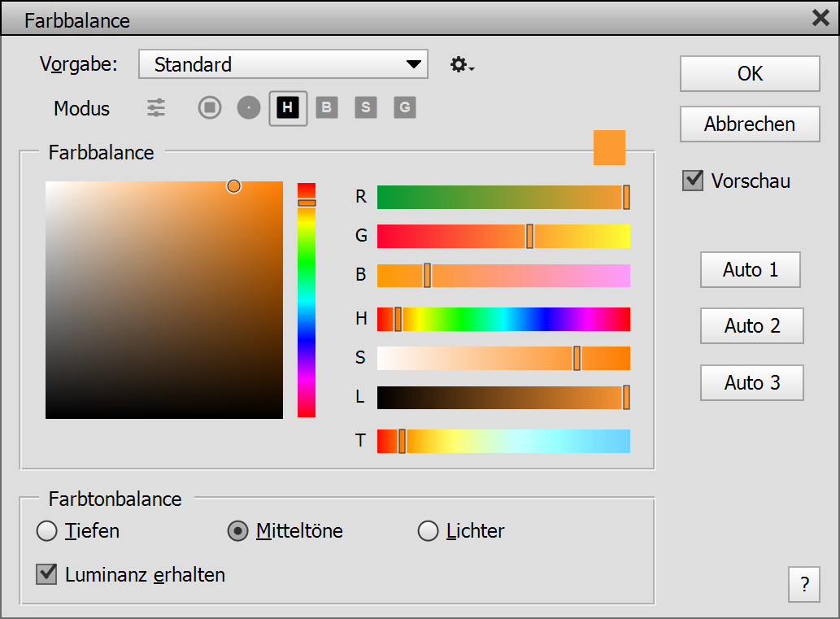
Task: Apply the Auto 3 correction
Action: (x=751, y=383)
